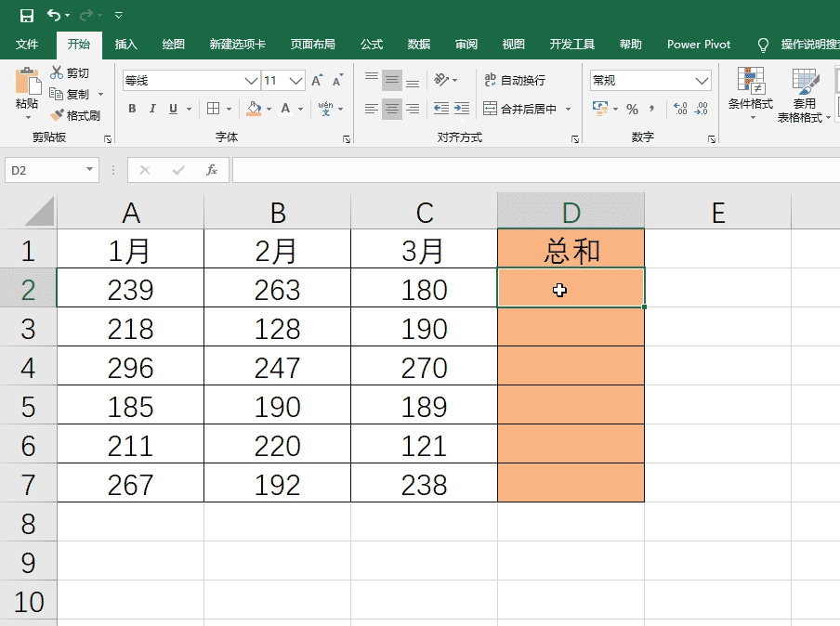The image size is (840, 626).
Task: Click the accounting currency format icon
Action: click(x=600, y=109)
